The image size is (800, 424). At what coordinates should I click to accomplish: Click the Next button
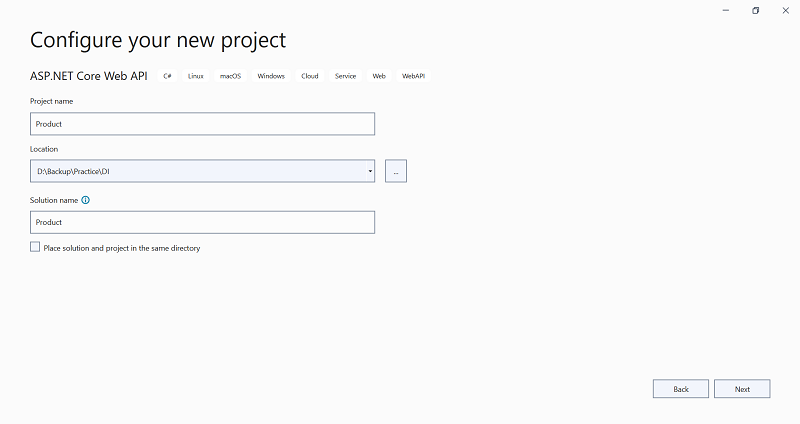(742, 389)
